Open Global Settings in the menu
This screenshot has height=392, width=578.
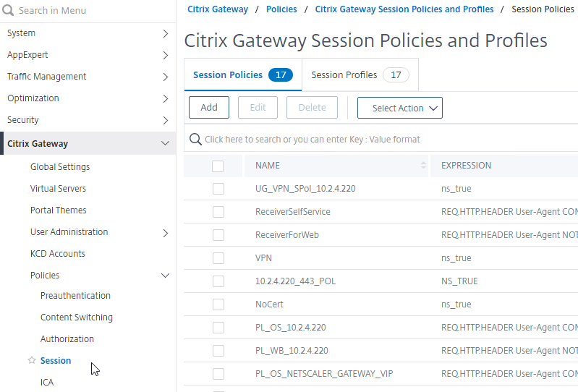(x=60, y=167)
